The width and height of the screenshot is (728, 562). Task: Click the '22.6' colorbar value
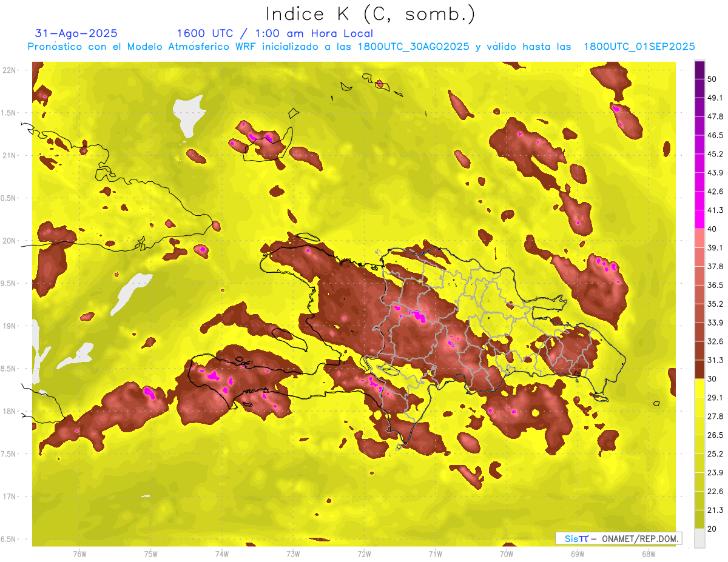point(715,492)
